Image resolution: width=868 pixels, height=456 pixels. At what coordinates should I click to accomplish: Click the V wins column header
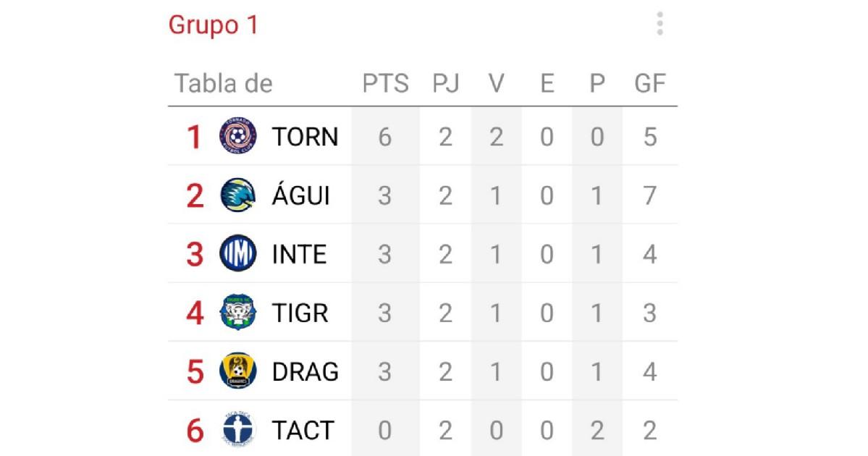click(x=496, y=83)
